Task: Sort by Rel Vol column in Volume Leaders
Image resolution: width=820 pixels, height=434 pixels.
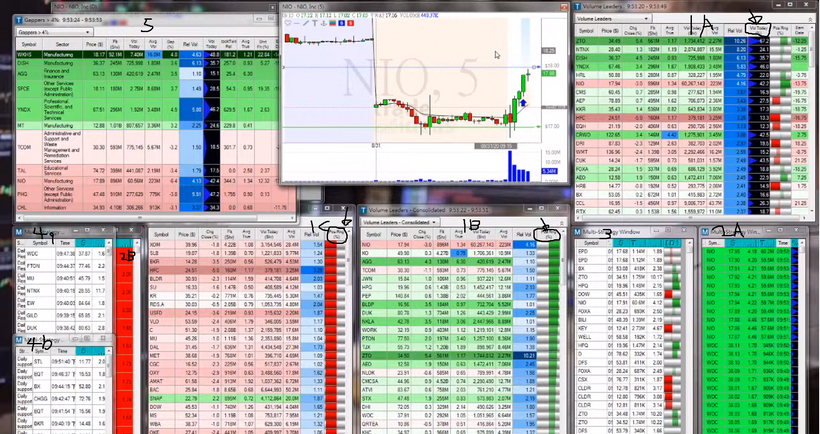Action: pos(735,31)
